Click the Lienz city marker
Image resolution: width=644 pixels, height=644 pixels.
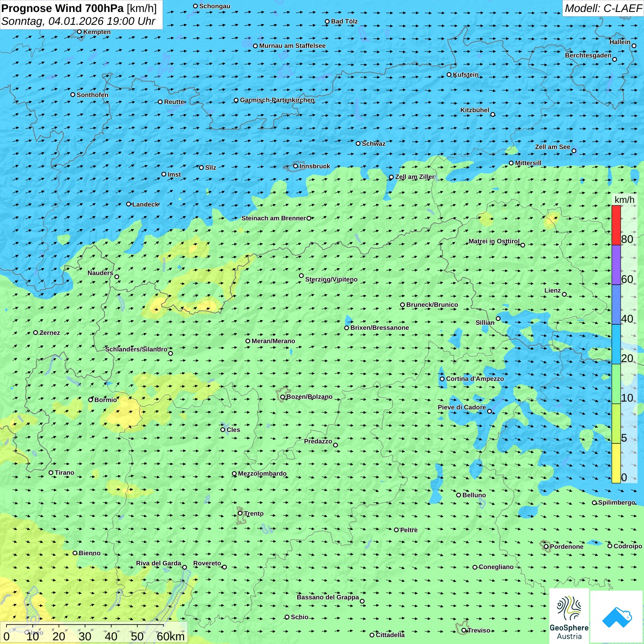(x=564, y=294)
